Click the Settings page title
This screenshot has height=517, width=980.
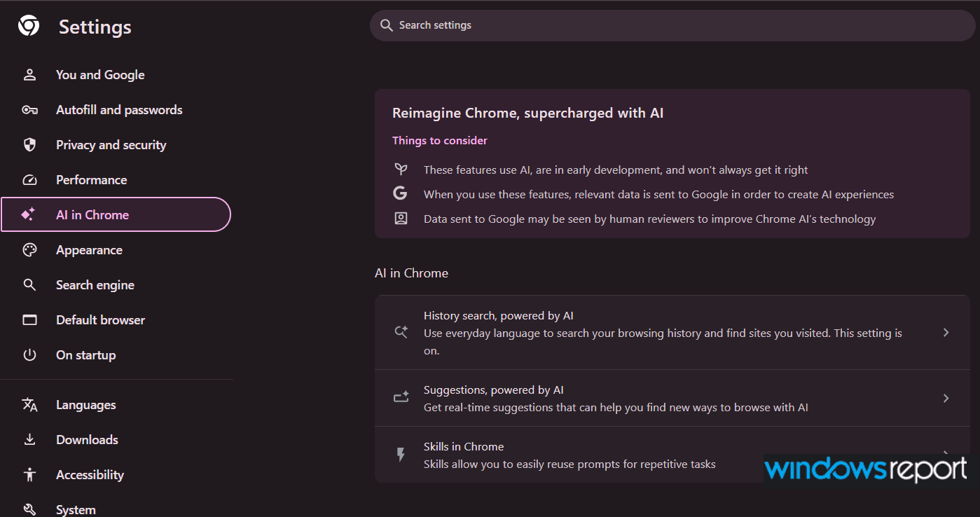[95, 27]
